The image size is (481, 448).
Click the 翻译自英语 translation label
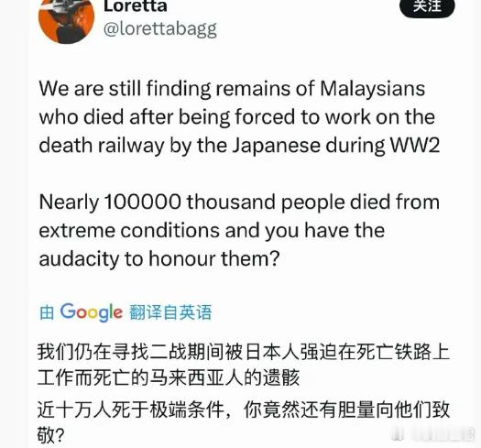170,312
